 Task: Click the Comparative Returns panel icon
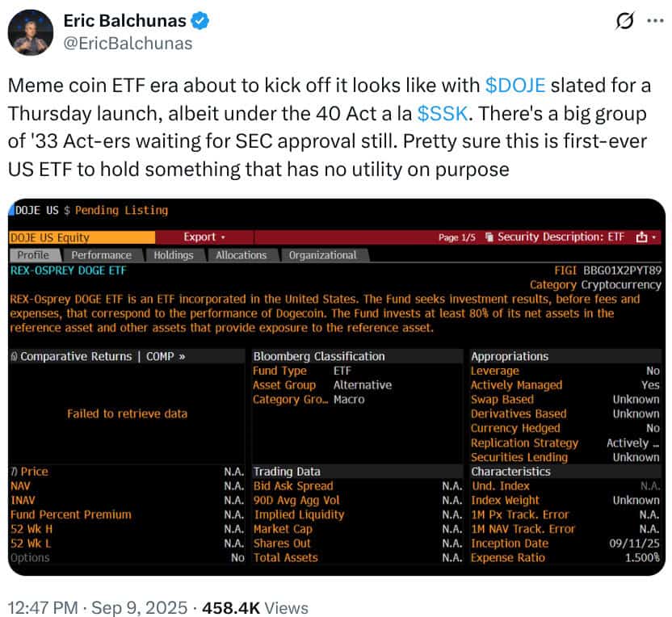pyautogui.click(x=15, y=356)
